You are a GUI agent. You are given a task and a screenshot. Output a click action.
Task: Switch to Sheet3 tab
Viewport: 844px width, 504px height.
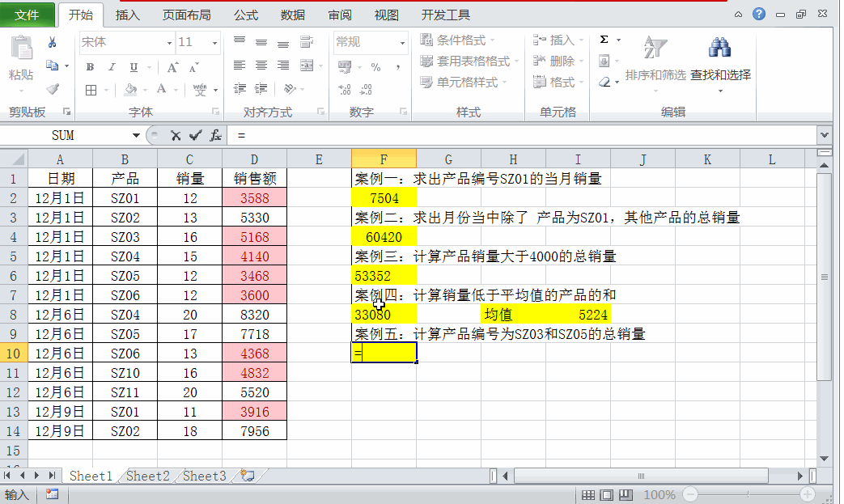pyautogui.click(x=205, y=476)
